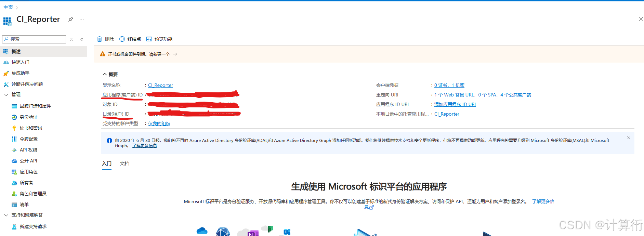This screenshot has width=644, height=236.
Task: Open 终结点 endpoints from the toolbar
Action: click(x=130, y=39)
